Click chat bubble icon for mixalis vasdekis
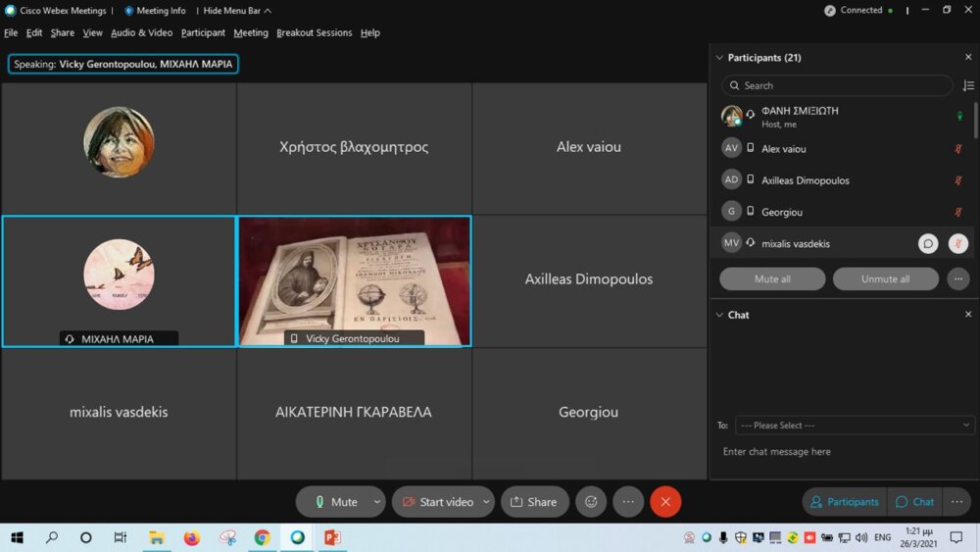 tap(928, 243)
